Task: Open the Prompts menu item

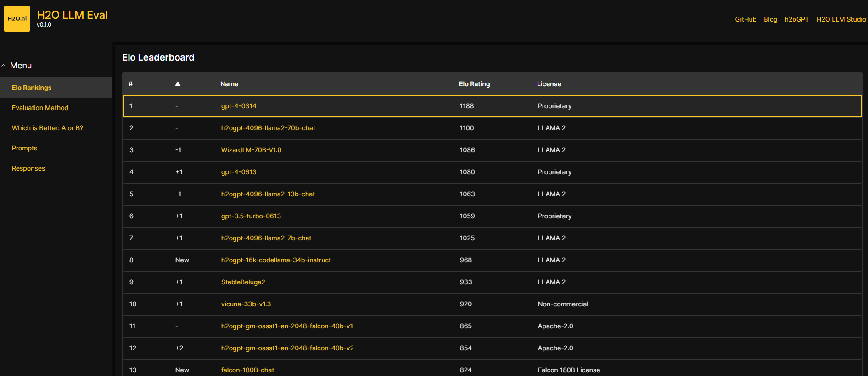Action: click(24, 148)
